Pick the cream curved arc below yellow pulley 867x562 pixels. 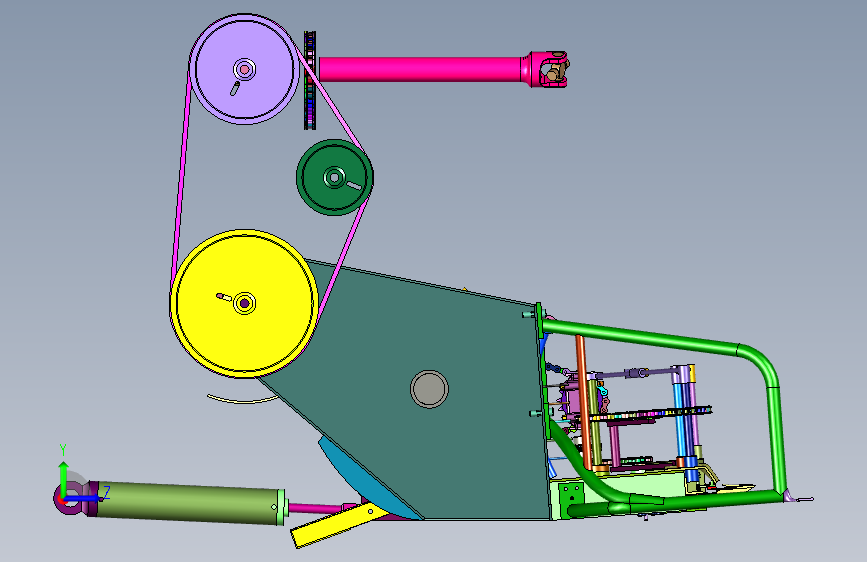242,398
